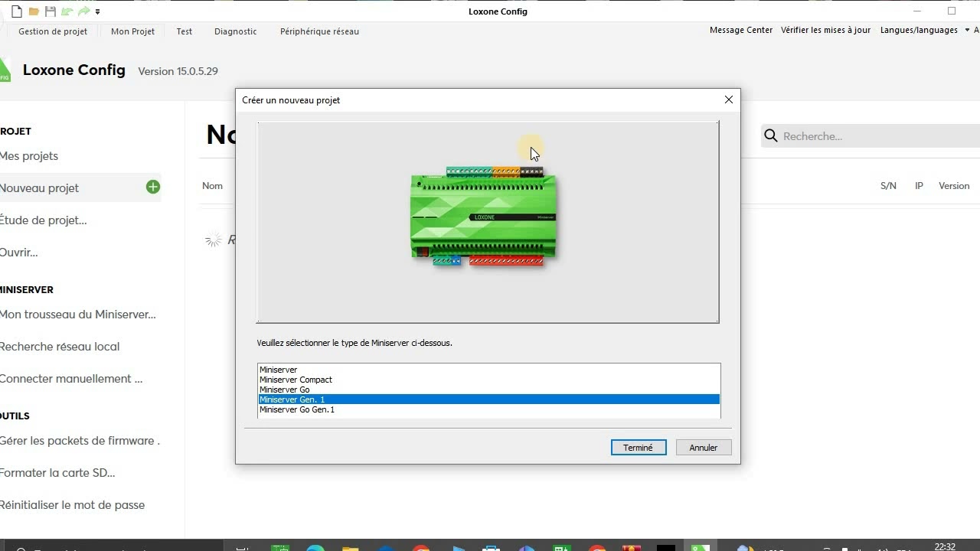This screenshot has height=551, width=980.
Task: Open Étude de projet... in the sidebar
Action: tap(44, 220)
